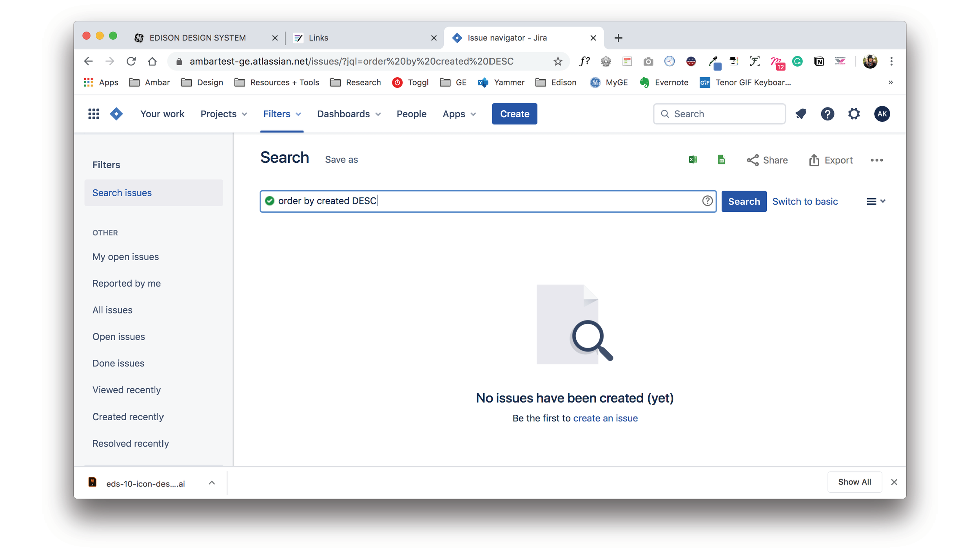Open the Notion web clipper extension
The image size is (980, 552).
pos(819,61)
